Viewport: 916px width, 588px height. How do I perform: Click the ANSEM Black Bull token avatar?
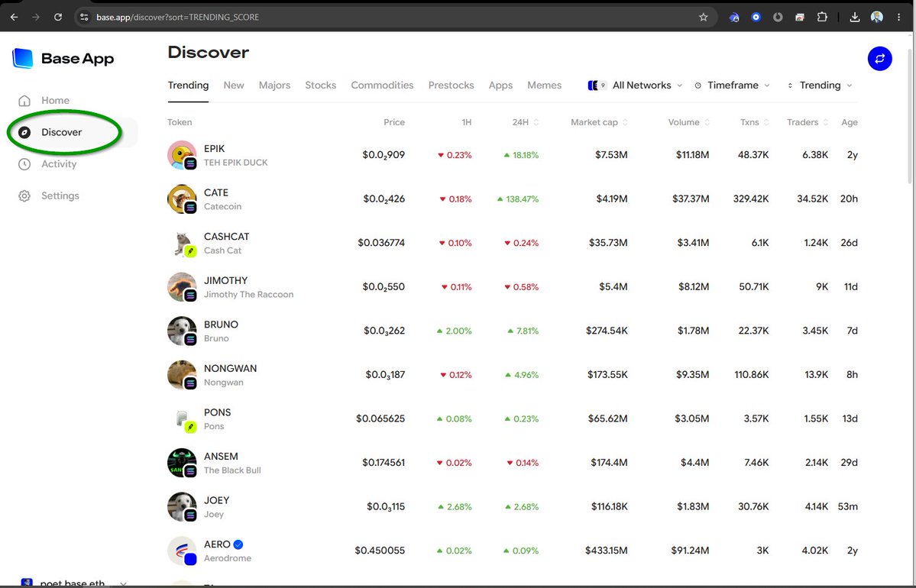[x=182, y=463]
